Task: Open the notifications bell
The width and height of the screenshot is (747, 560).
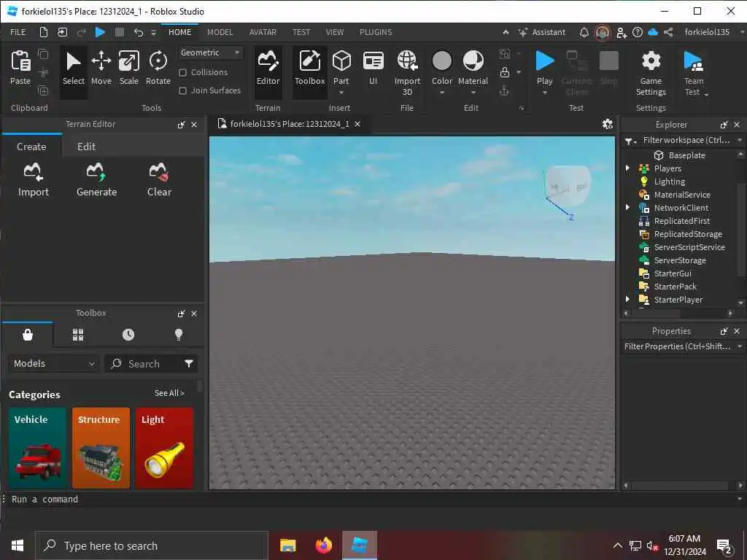Action: tap(584, 32)
